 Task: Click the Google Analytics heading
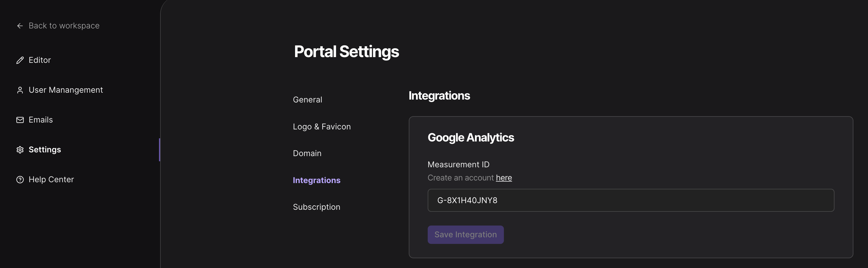click(x=471, y=138)
